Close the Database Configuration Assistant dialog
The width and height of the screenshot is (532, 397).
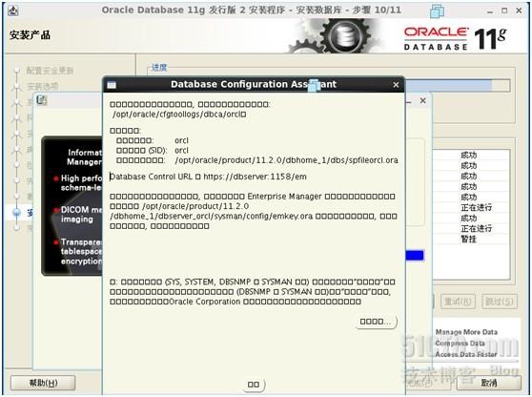click(x=396, y=85)
